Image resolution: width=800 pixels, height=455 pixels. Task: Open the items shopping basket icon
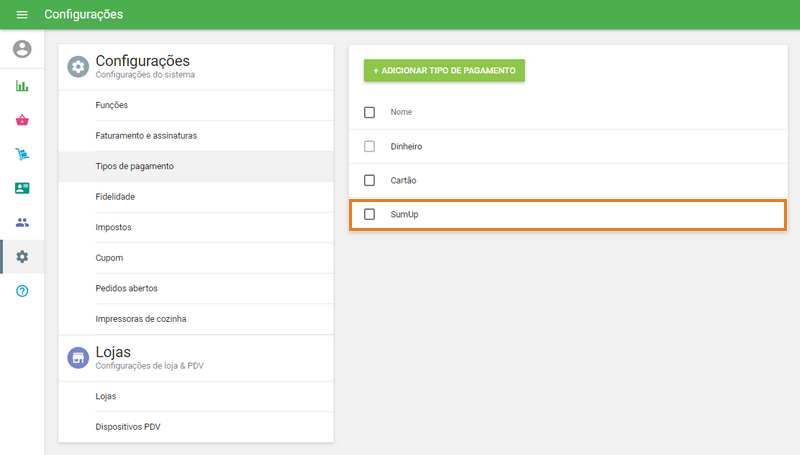tap(22, 120)
